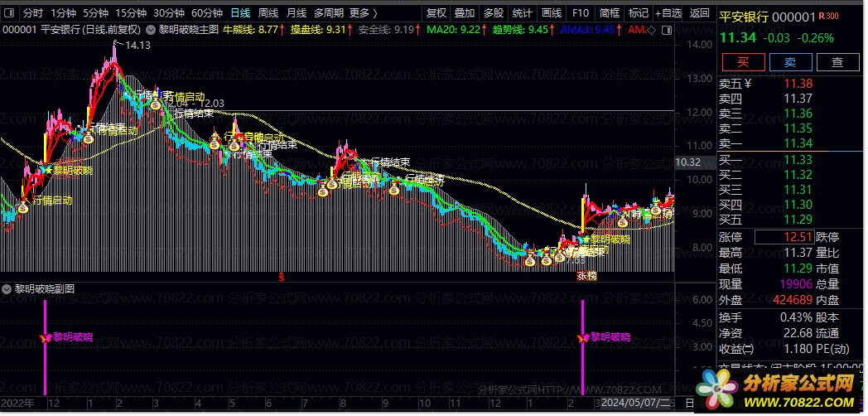
Task: Click the 标记 mark button
Action: pyautogui.click(x=639, y=12)
